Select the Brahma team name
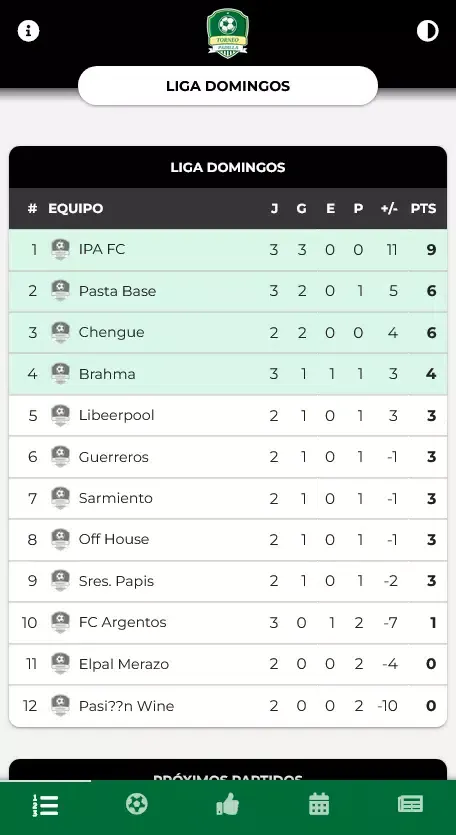Image resolution: width=456 pixels, height=835 pixels. [107, 374]
